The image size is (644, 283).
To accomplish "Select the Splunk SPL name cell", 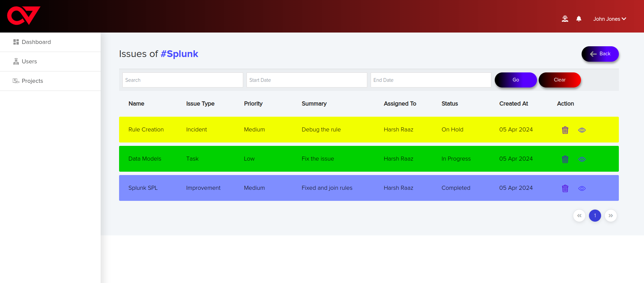I will [143, 188].
